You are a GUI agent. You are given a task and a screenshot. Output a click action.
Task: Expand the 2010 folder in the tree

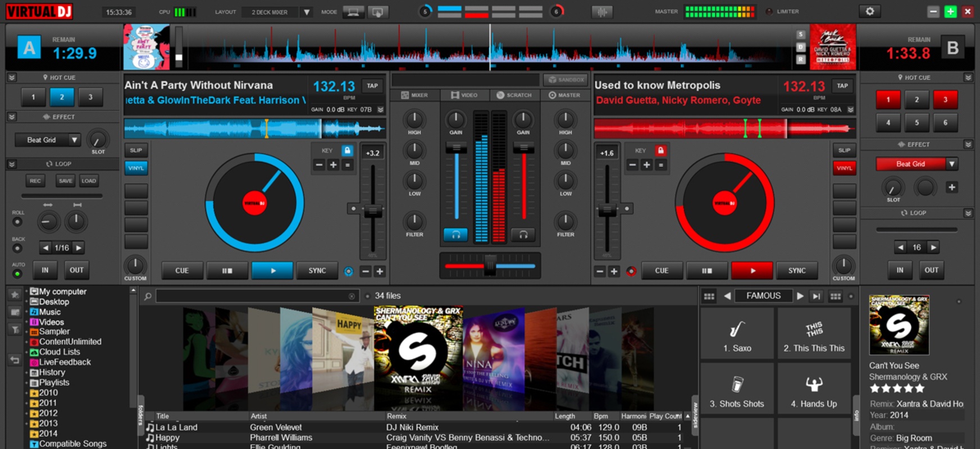26,393
